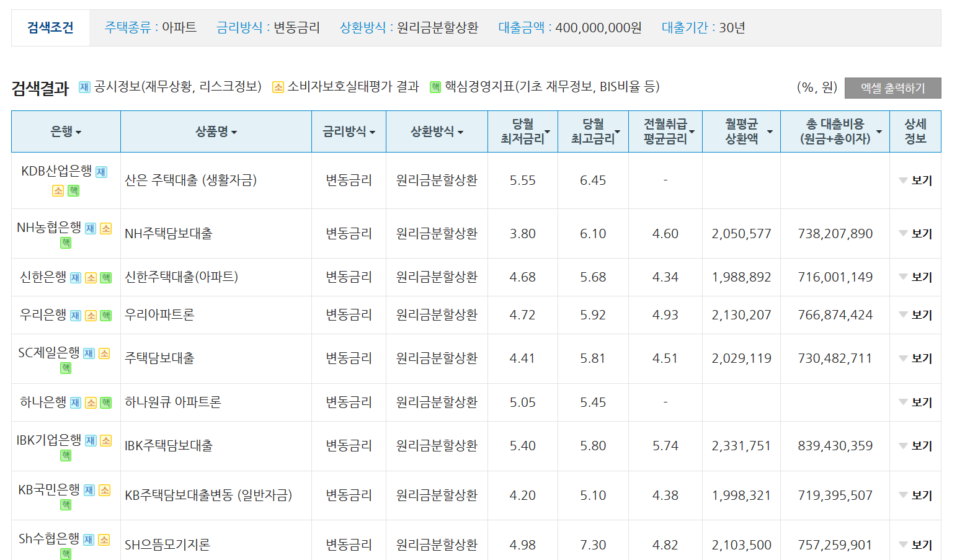Image resolution: width=970 pixels, height=560 pixels.
Task: Click loan amount 400,000,000원 in search conditions
Action: point(598,28)
